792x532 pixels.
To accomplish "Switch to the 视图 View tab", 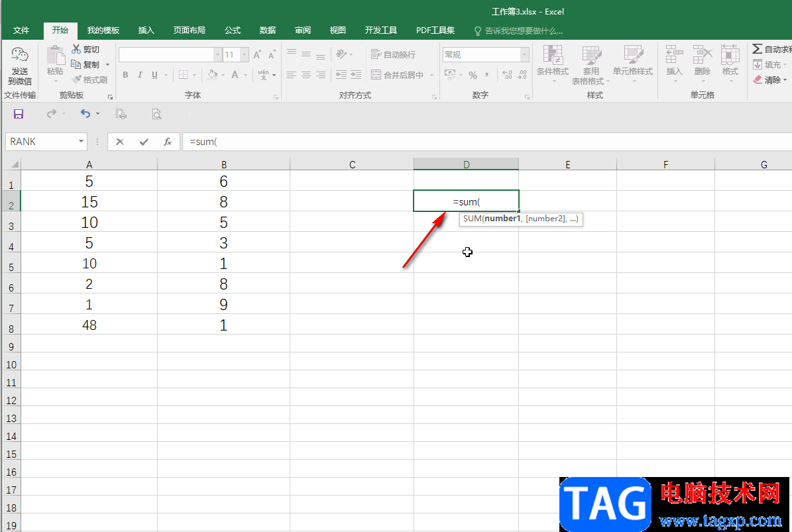I will click(x=338, y=30).
